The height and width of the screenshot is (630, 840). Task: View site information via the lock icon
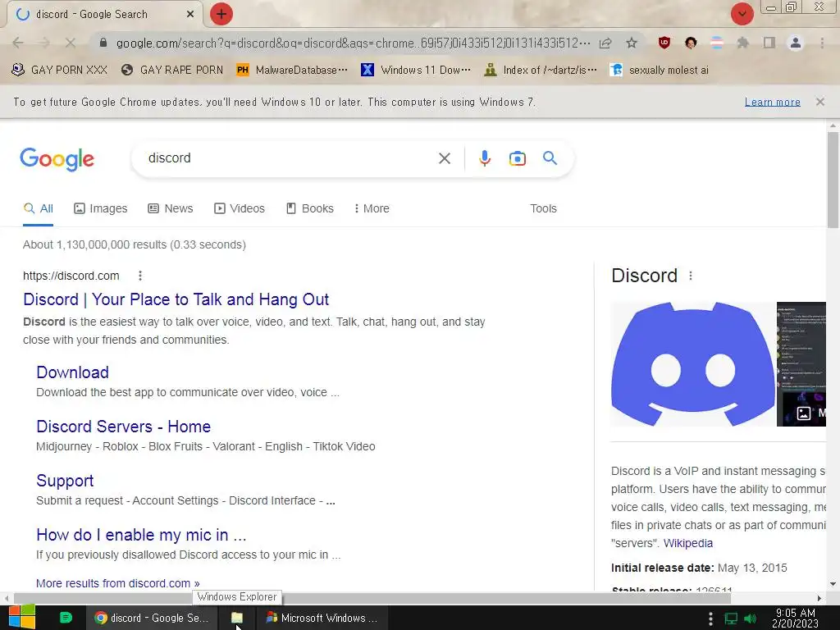click(103, 43)
